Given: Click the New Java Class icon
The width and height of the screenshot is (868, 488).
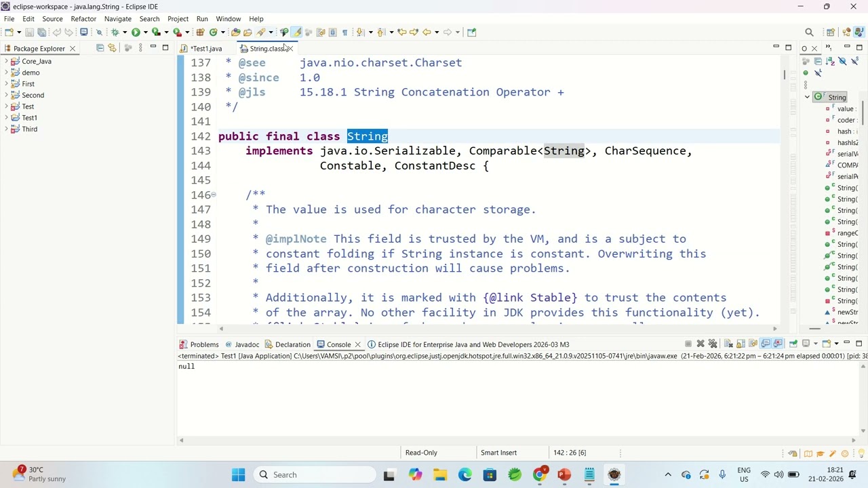Looking at the screenshot, I should (213, 32).
